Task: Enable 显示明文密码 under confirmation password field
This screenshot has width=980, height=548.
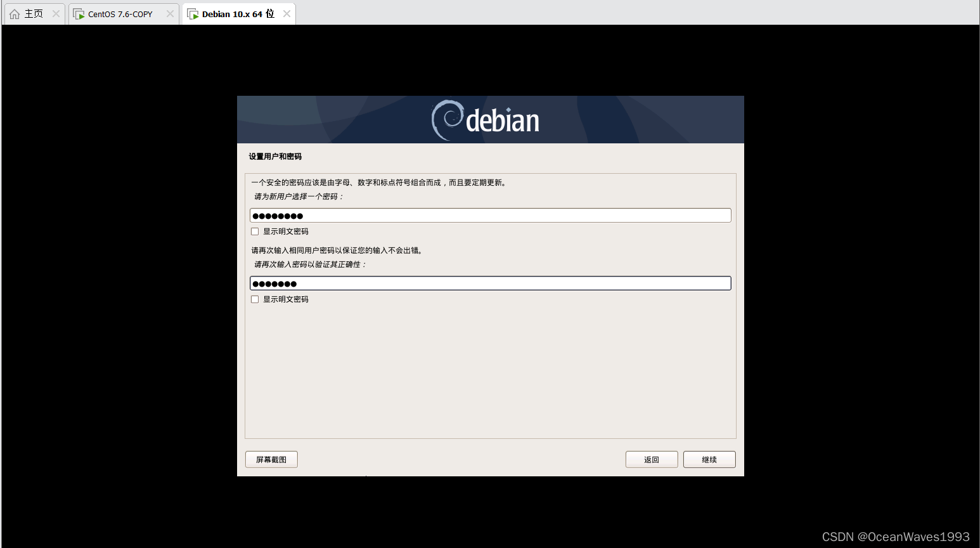Action: [x=255, y=299]
